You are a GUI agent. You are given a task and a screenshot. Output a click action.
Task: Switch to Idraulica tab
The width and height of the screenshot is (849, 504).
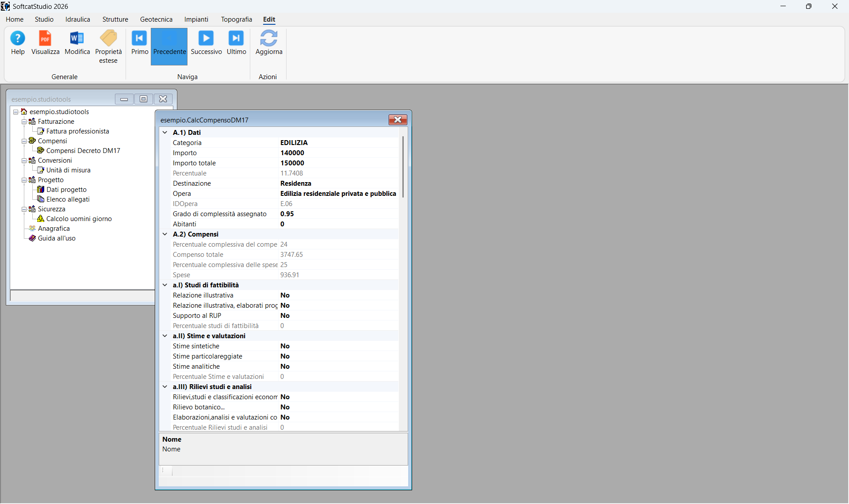click(x=78, y=19)
